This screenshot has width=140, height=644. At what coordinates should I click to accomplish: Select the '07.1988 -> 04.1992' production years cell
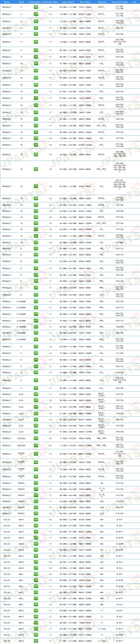pos(68,64)
